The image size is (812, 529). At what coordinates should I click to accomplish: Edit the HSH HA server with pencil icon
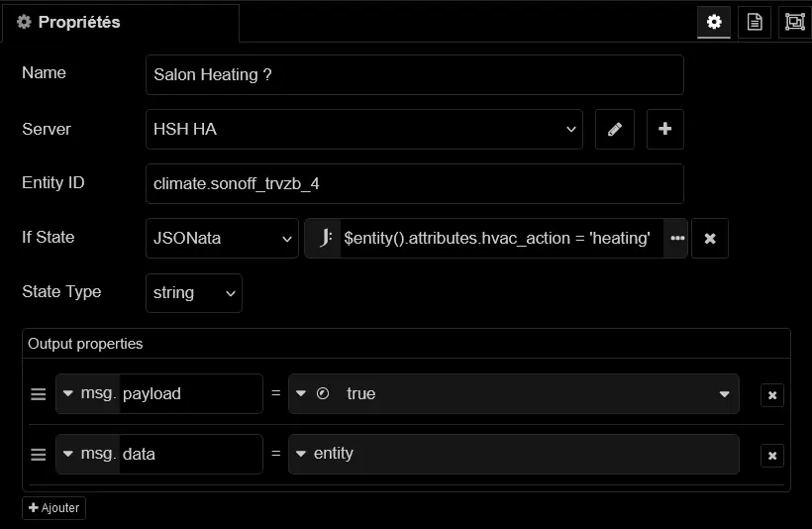click(x=614, y=129)
